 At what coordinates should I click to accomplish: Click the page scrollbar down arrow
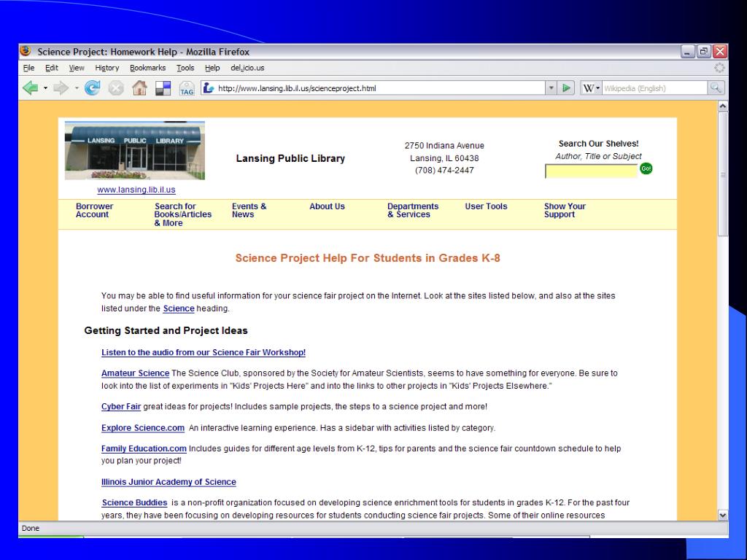(723, 515)
